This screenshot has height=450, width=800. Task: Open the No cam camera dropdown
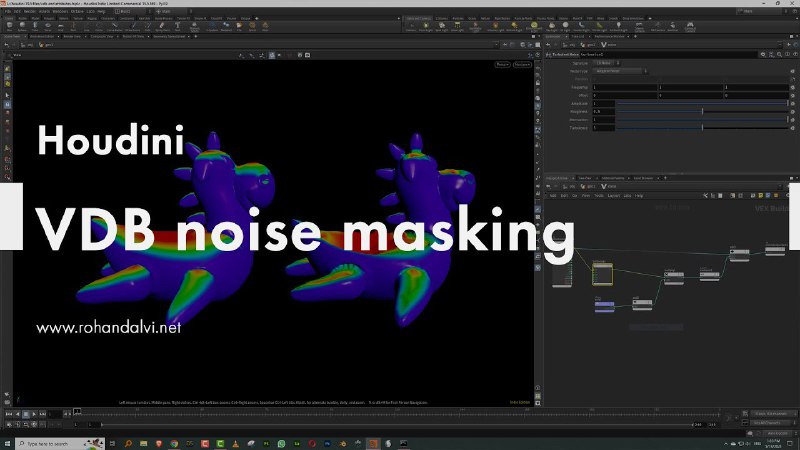click(522, 65)
